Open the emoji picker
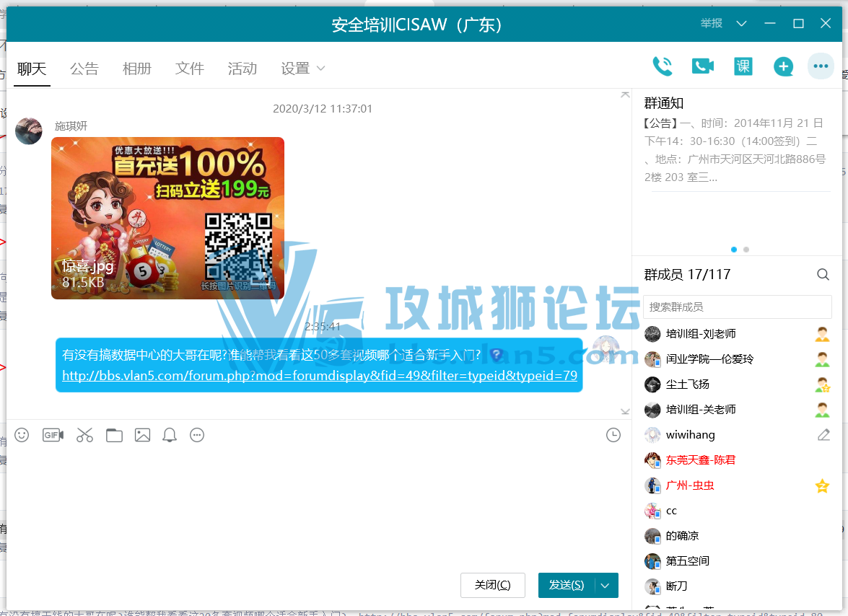Viewport: 848px width, 616px height. coord(22,435)
